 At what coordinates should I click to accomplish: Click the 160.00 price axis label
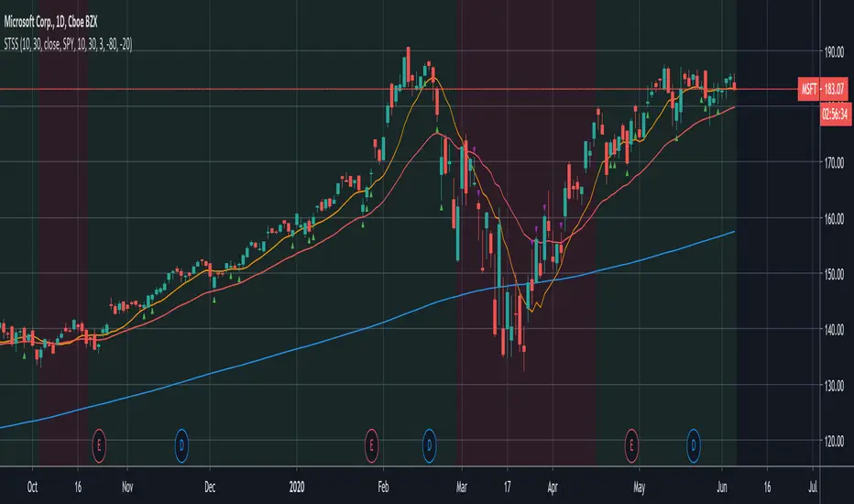click(x=834, y=218)
